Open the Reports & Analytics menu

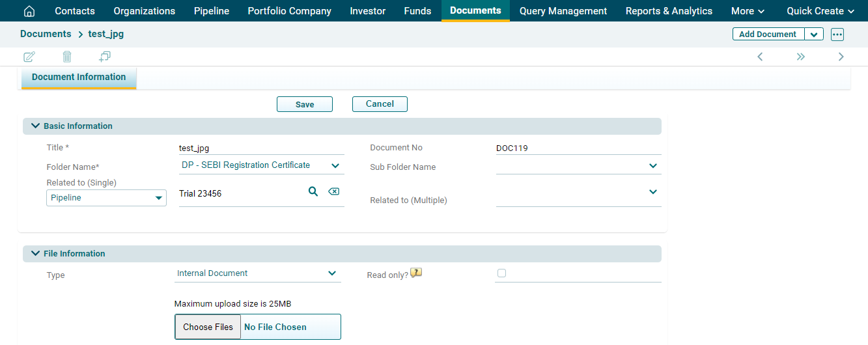point(669,11)
